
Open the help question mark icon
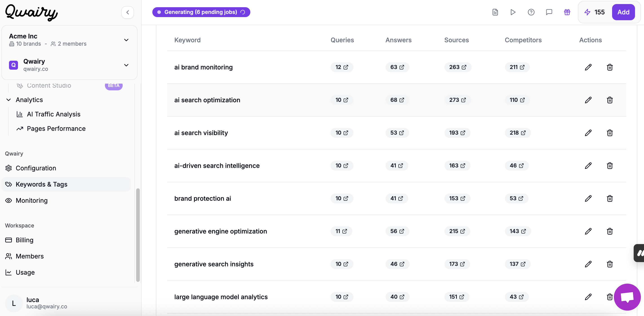[531, 12]
